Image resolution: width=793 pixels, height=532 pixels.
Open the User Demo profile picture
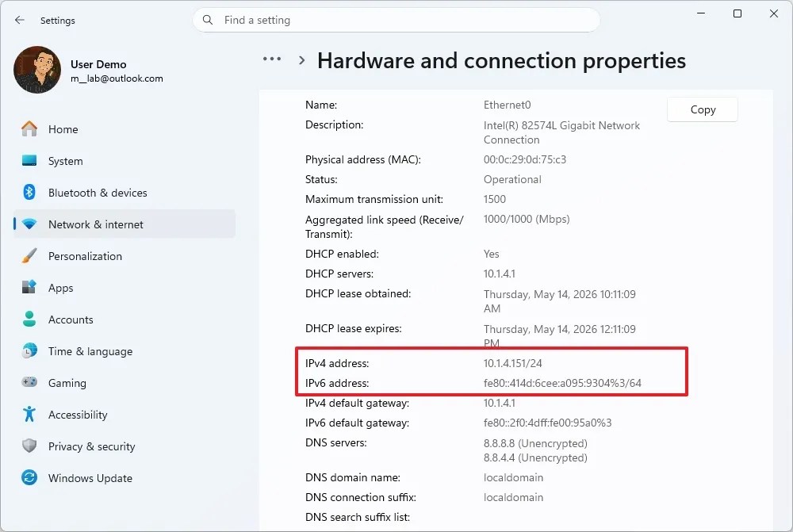point(37,70)
